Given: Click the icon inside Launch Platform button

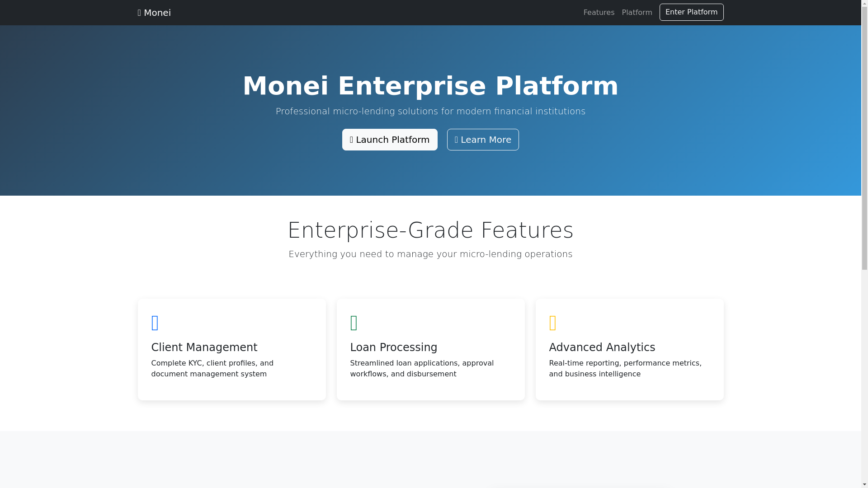Looking at the screenshot, I should (x=352, y=140).
